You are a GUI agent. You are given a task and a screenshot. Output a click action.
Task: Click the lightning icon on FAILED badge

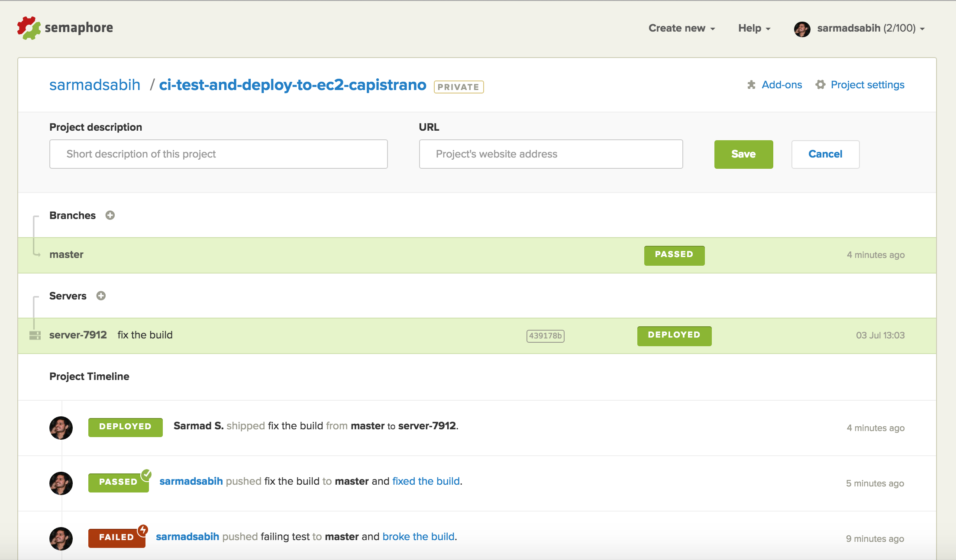(x=143, y=530)
